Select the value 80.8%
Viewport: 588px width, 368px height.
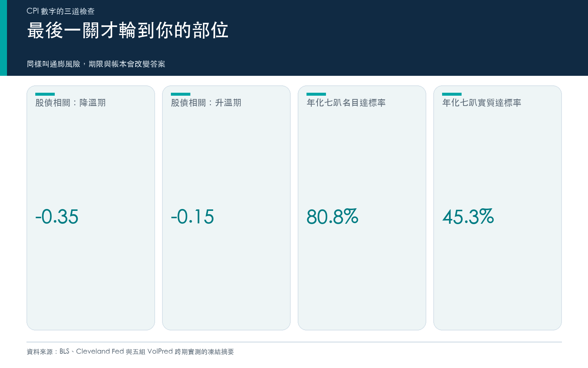pyautogui.click(x=333, y=216)
